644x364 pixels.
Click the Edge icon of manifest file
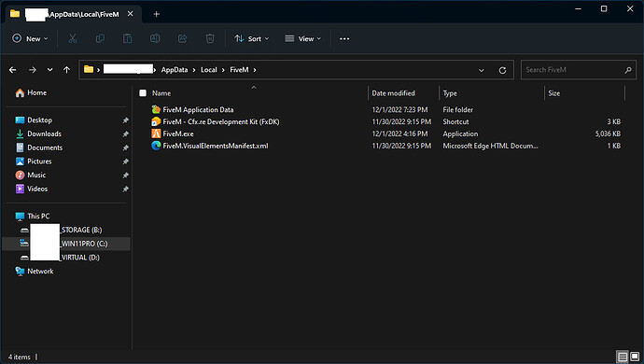pyautogui.click(x=156, y=146)
